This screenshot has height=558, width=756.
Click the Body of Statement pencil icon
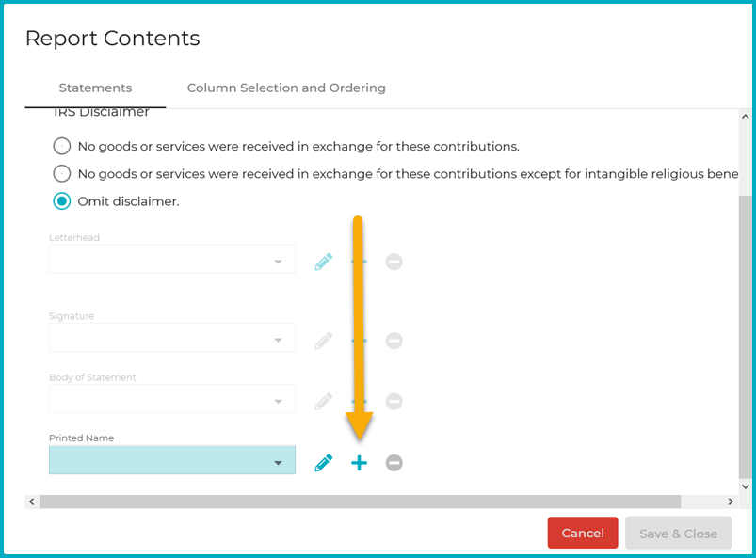click(x=324, y=402)
